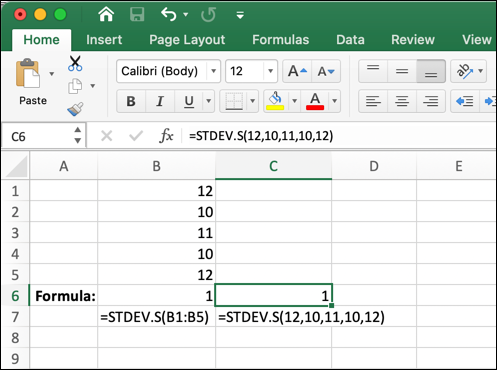Select cell A6 labeled Formula:

64,296
